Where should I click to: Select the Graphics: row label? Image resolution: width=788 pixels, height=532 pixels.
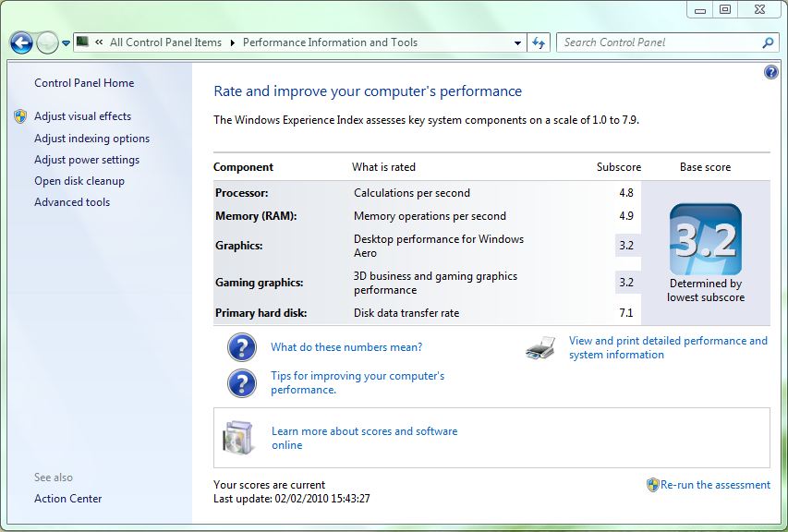[238, 246]
